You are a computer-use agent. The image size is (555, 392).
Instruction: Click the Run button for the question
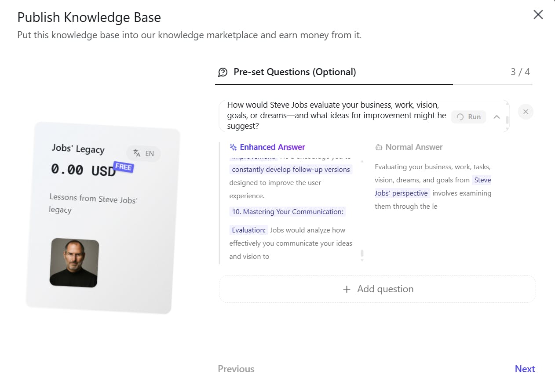coord(469,117)
